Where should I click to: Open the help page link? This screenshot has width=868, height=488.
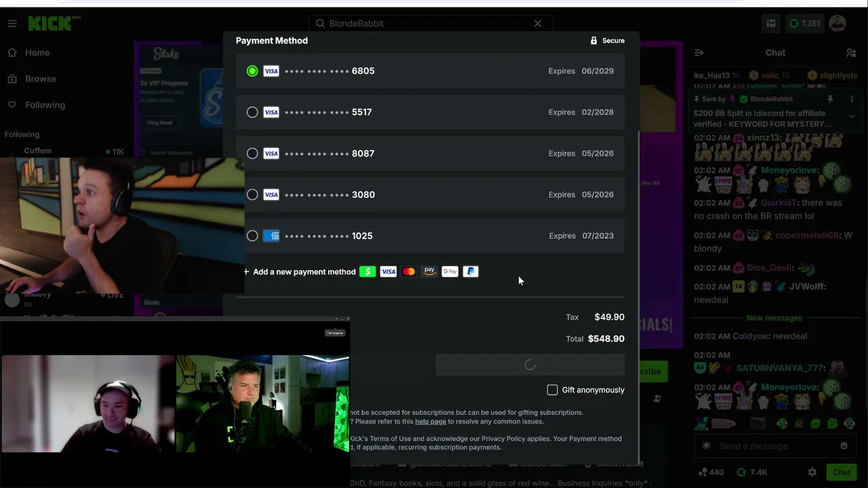[431, 422]
